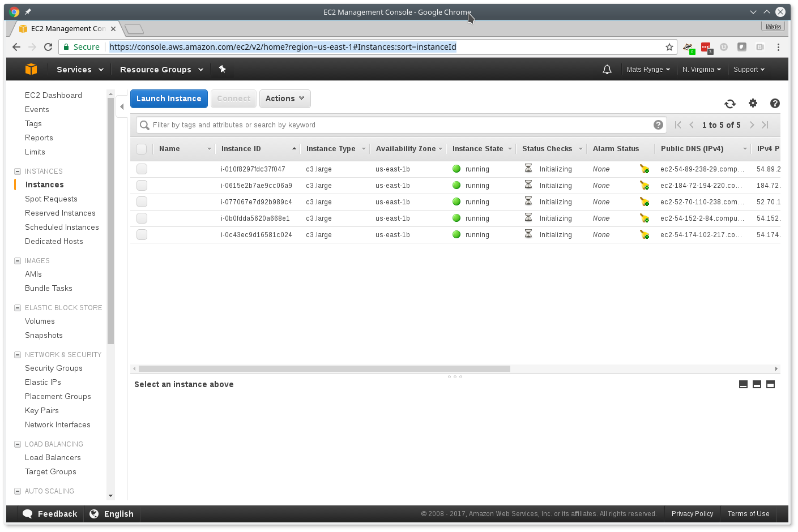This screenshot has height=532, width=798.
Task: Collapse the IMAGES sidebar section
Action: coord(18,261)
